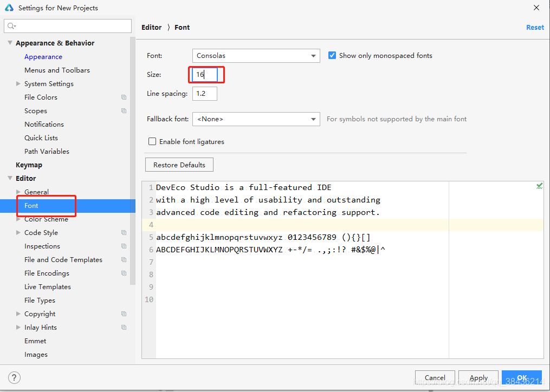This screenshot has width=550, height=392.
Task: Expand the General node under Editor
Action: pyautogui.click(x=18, y=192)
